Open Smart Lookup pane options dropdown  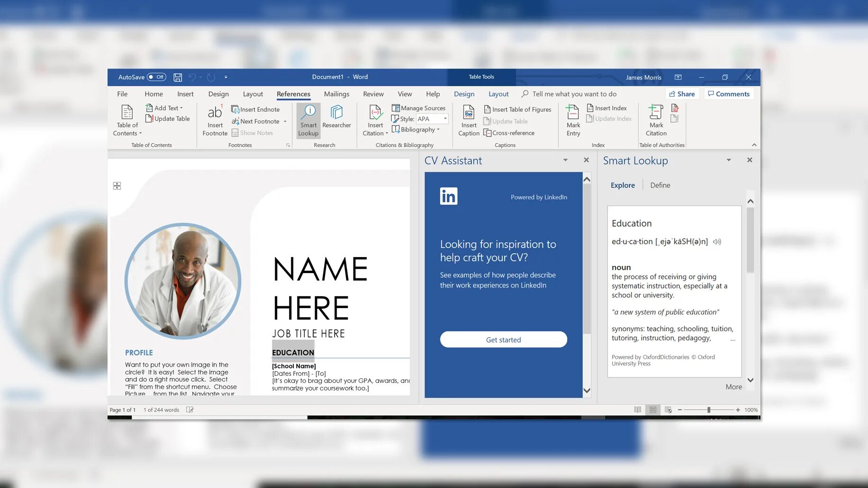729,160
